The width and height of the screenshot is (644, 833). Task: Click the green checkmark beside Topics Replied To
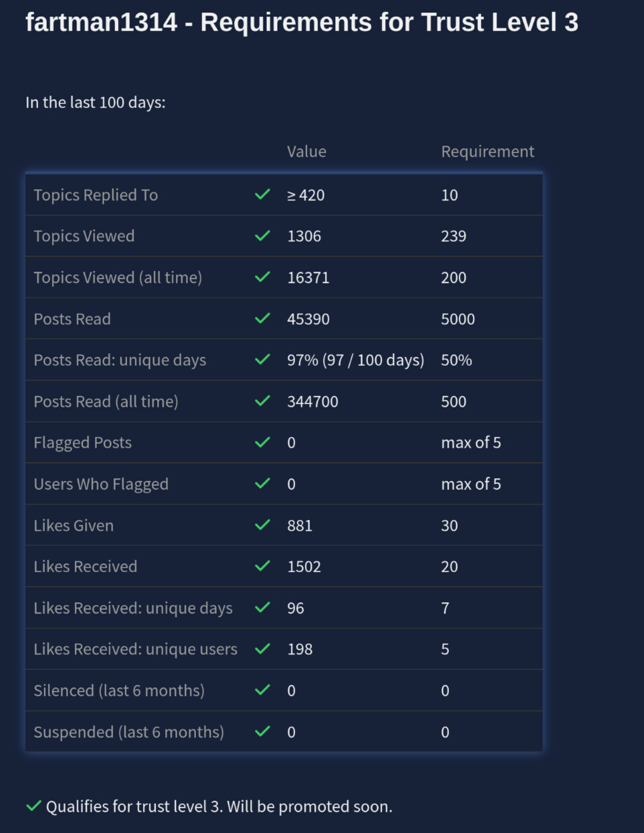[x=262, y=194]
